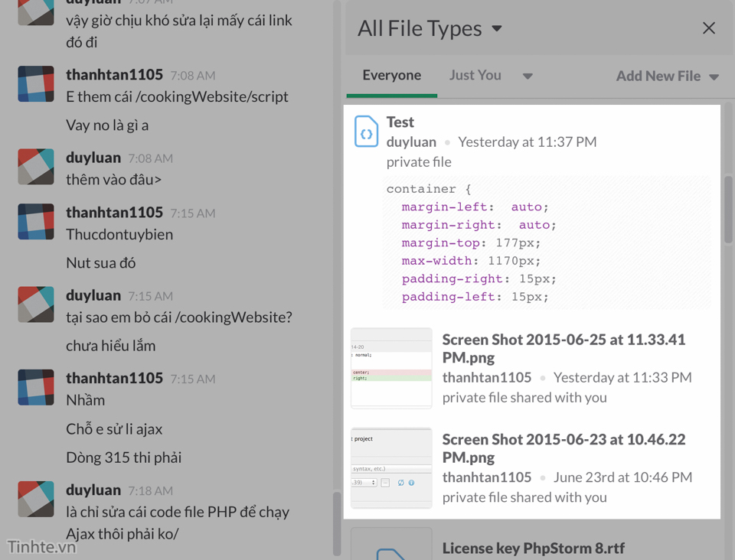Open the Add New File dropdown
This screenshot has width=735, height=560.
coord(668,76)
